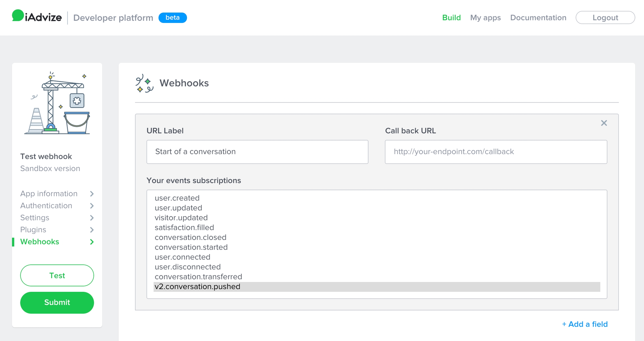Focus the URL Label input field

point(257,152)
